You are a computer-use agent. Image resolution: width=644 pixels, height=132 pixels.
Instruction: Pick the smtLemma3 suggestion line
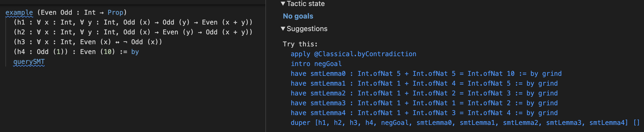pos(424,103)
